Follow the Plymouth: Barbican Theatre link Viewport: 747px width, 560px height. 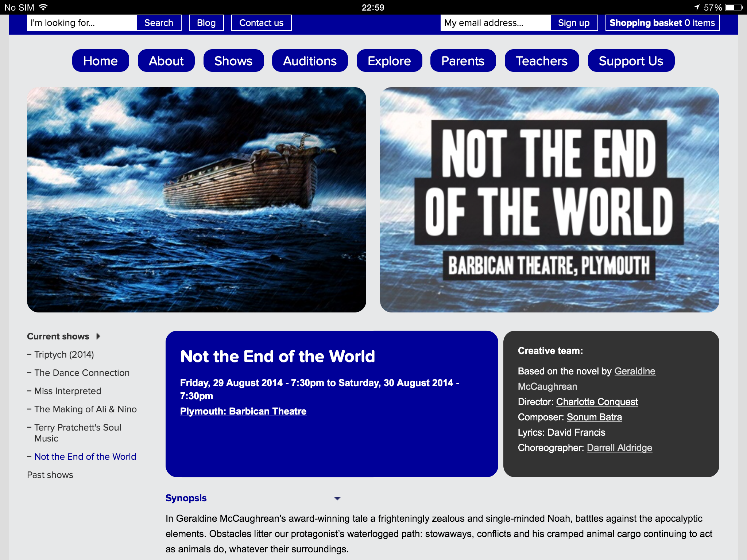(243, 411)
